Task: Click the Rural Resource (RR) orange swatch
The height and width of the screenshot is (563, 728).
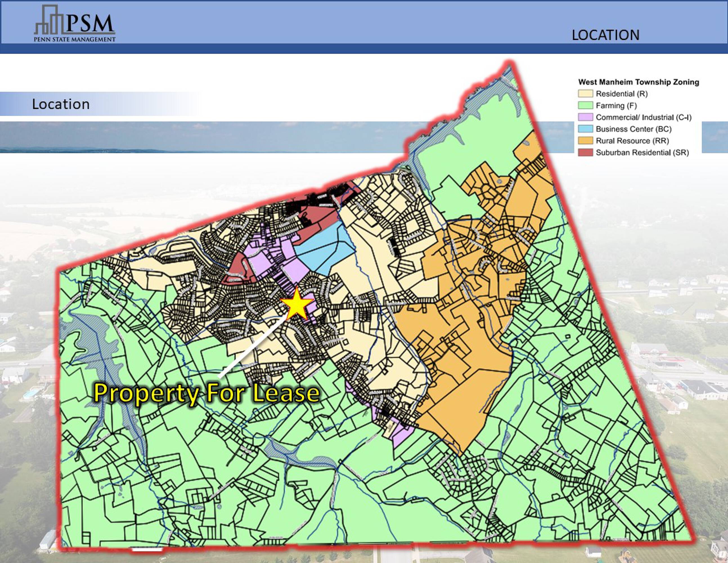Action: (x=585, y=141)
